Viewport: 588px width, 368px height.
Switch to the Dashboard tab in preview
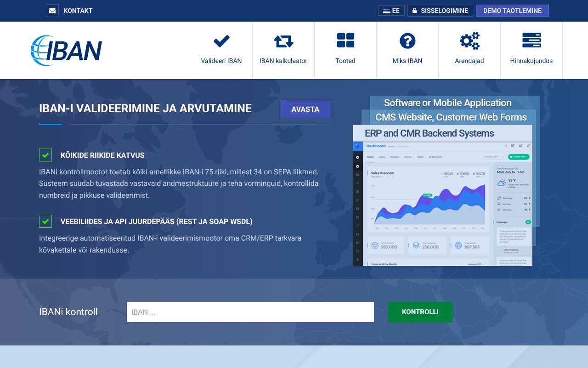pyautogui.click(x=376, y=145)
